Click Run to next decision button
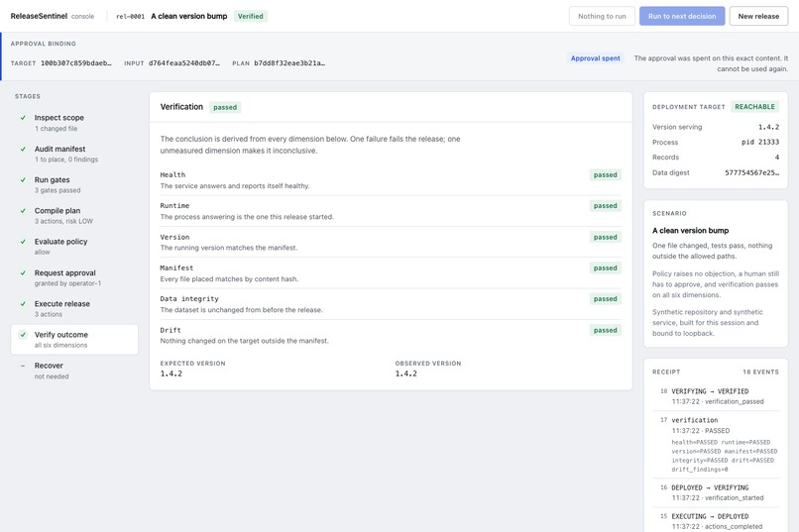Image resolution: width=799 pixels, height=532 pixels. coord(682,16)
